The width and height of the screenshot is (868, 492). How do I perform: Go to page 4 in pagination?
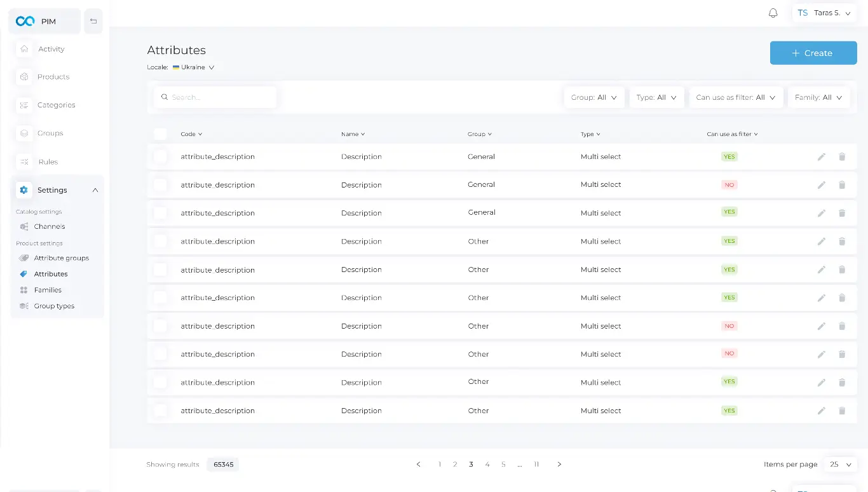click(487, 465)
